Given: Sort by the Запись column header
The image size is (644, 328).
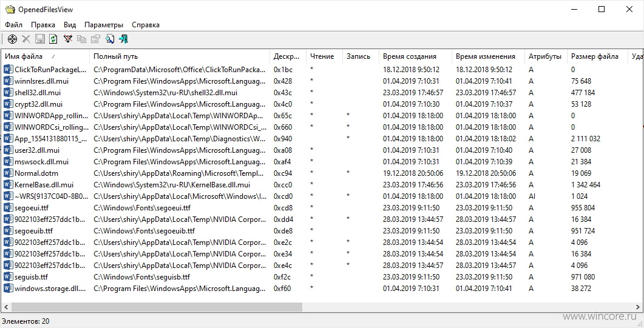Looking at the screenshot, I should coord(361,56).
